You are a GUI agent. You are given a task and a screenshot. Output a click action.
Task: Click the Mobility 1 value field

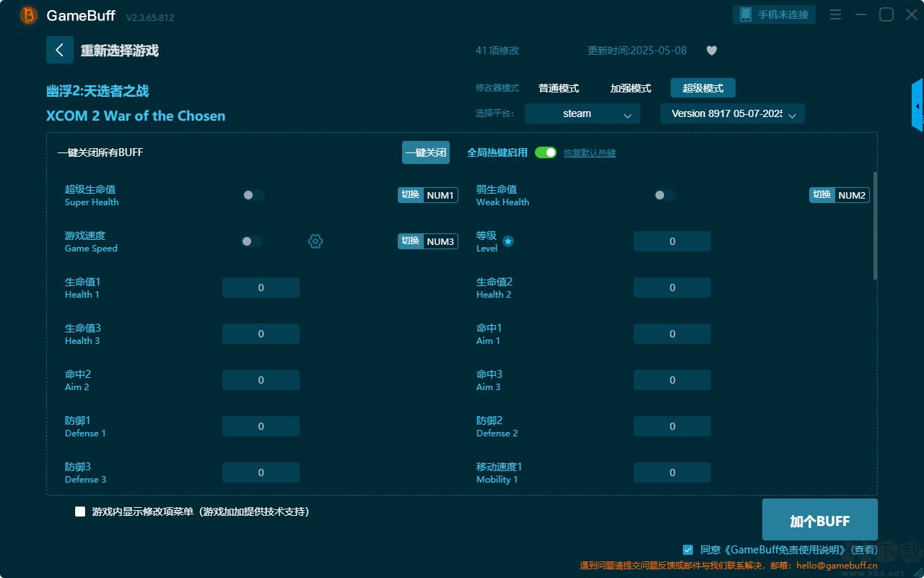672,473
